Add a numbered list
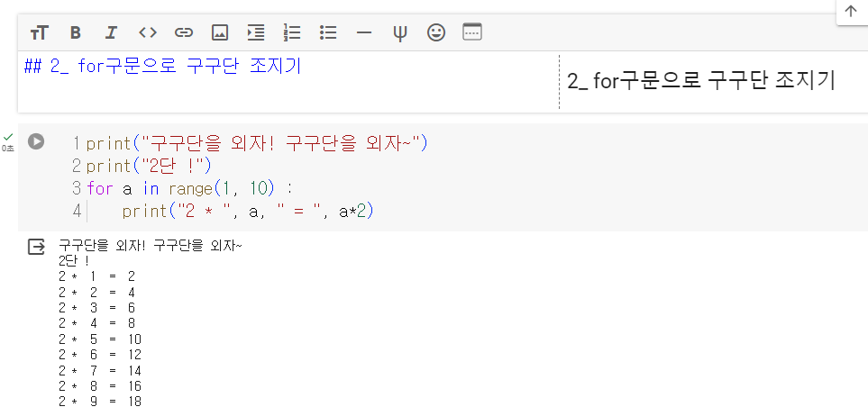 [x=292, y=32]
